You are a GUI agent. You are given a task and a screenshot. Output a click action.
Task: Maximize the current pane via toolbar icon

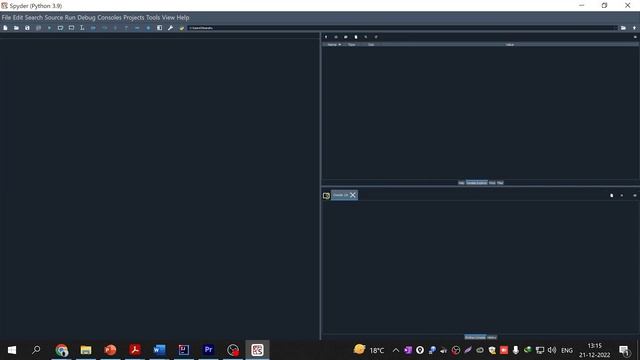click(160, 28)
